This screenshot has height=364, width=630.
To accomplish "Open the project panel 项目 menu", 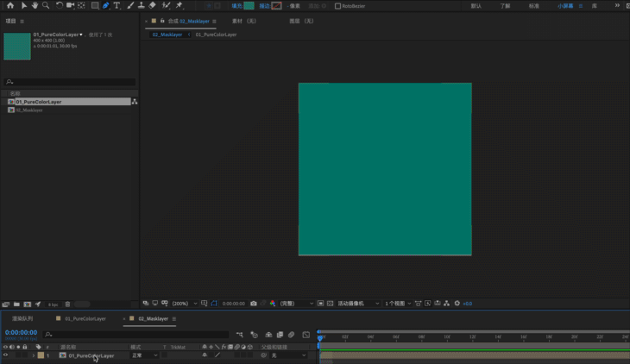I will [x=22, y=22].
